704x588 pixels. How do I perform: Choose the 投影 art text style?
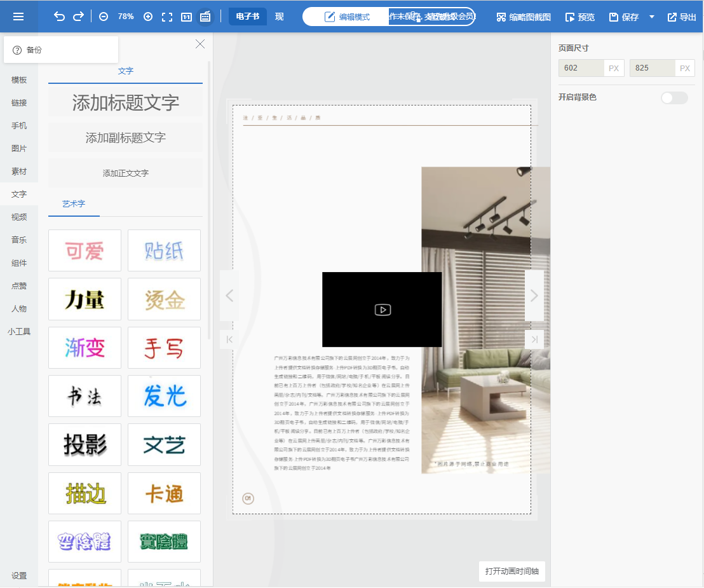click(x=85, y=445)
